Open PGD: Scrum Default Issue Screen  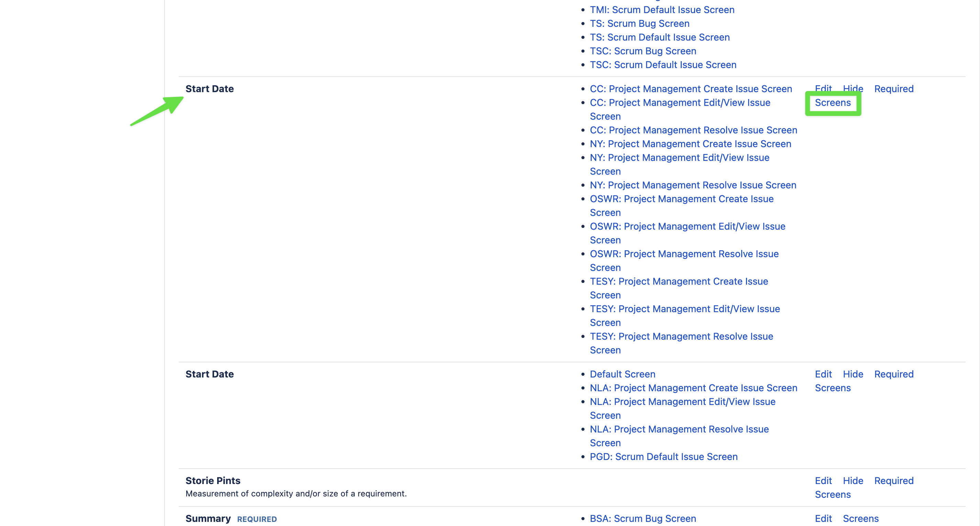663,457
